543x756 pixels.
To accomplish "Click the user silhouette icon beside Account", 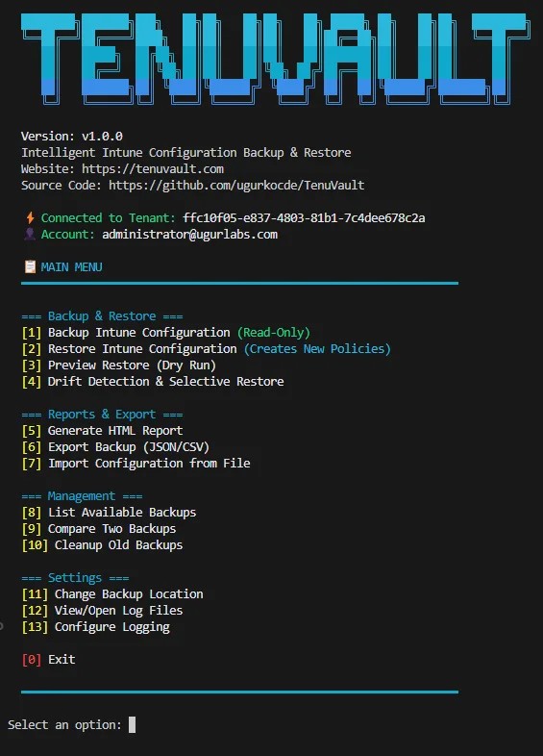I will (30, 235).
